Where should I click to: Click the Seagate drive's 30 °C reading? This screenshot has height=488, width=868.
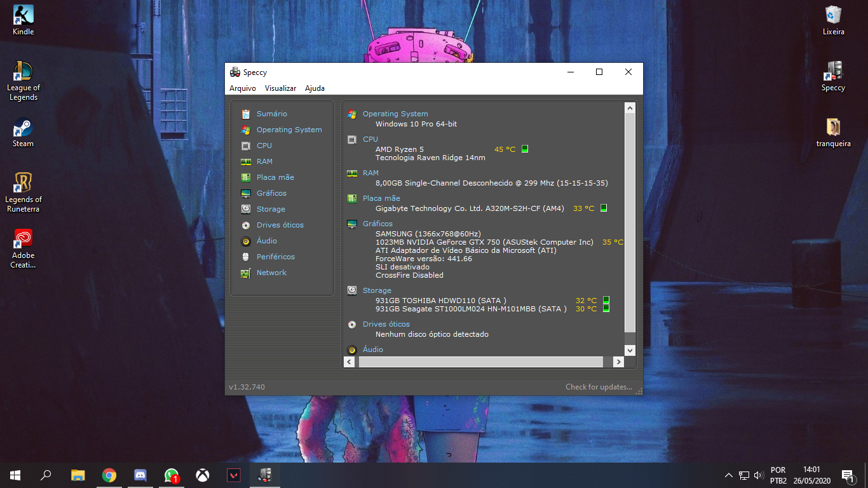pos(587,309)
